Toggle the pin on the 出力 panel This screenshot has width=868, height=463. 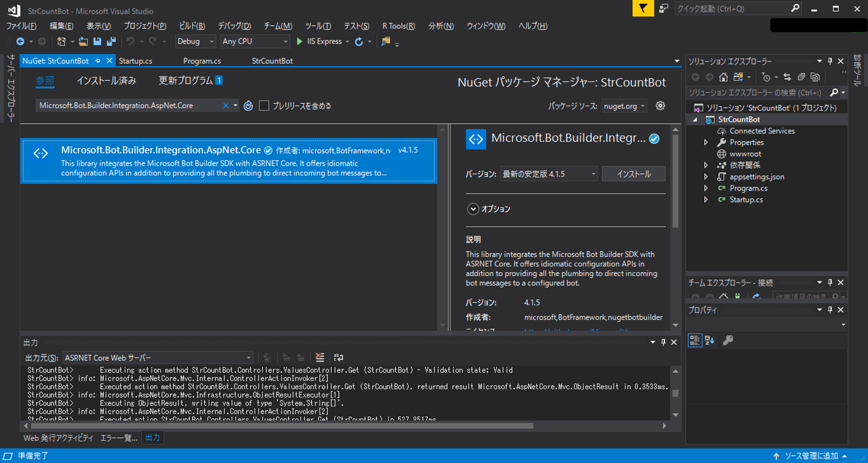click(663, 342)
